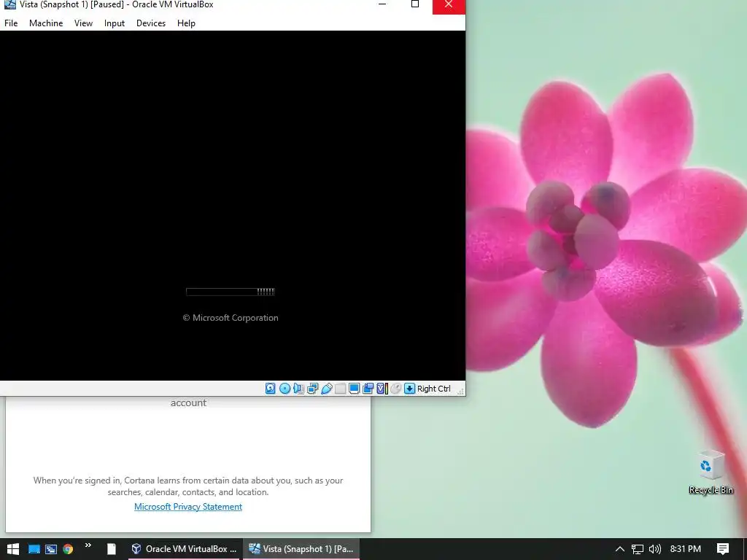The width and height of the screenshot is (747, 560).
Task: Click the Vista boot progress bar
Action: 231,292
